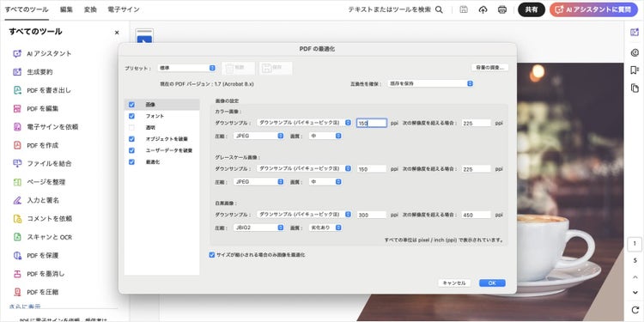Viewport: 644px width, 322px height.
Task: Open the comments icon on right rail
Action: [x=635, y=52]
